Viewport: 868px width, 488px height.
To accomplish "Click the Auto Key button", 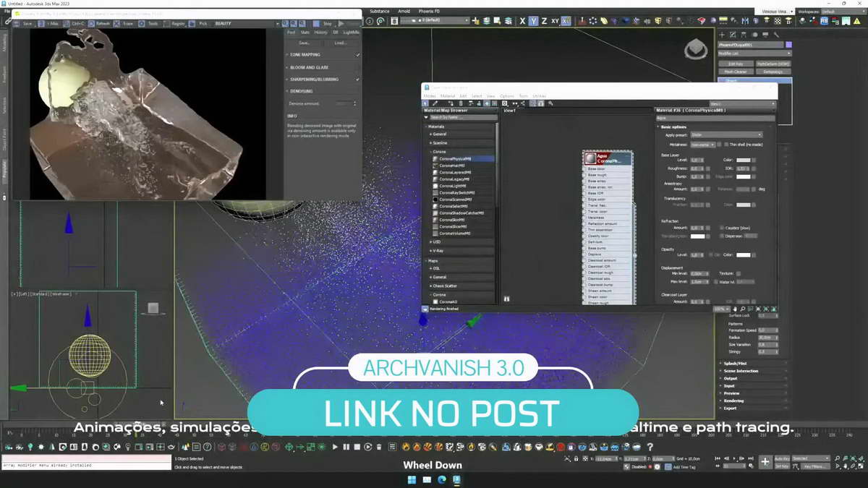I will [x=782, y=458].
